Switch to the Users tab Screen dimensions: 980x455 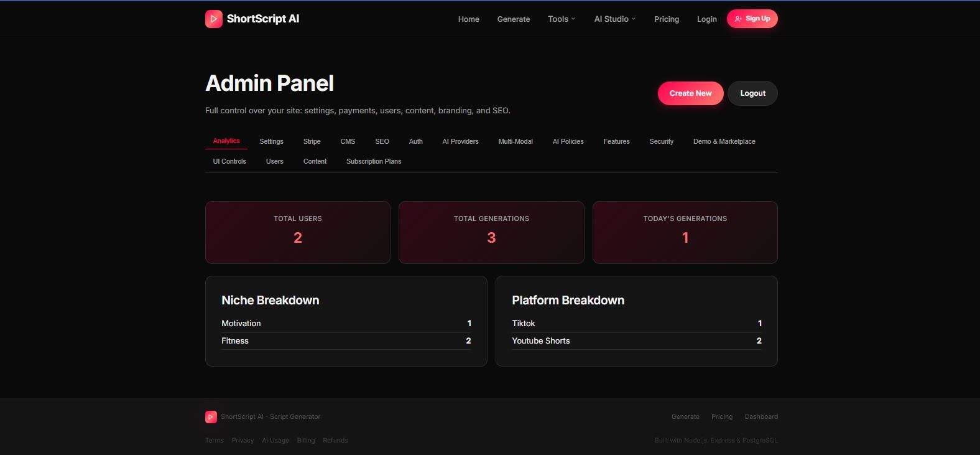(x=274, y=161)
